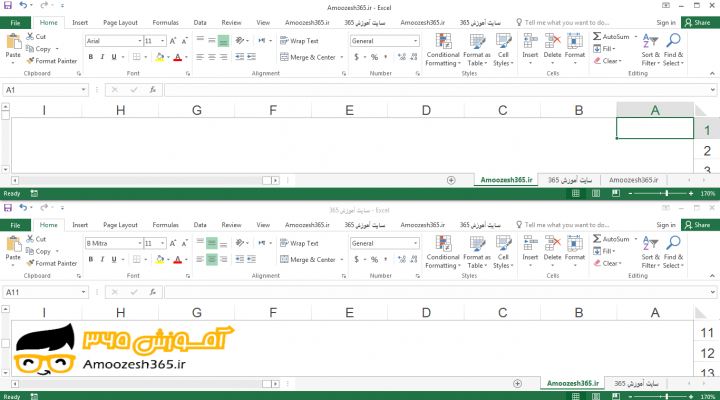Click Increase Font Size in top window

(173, 41)
